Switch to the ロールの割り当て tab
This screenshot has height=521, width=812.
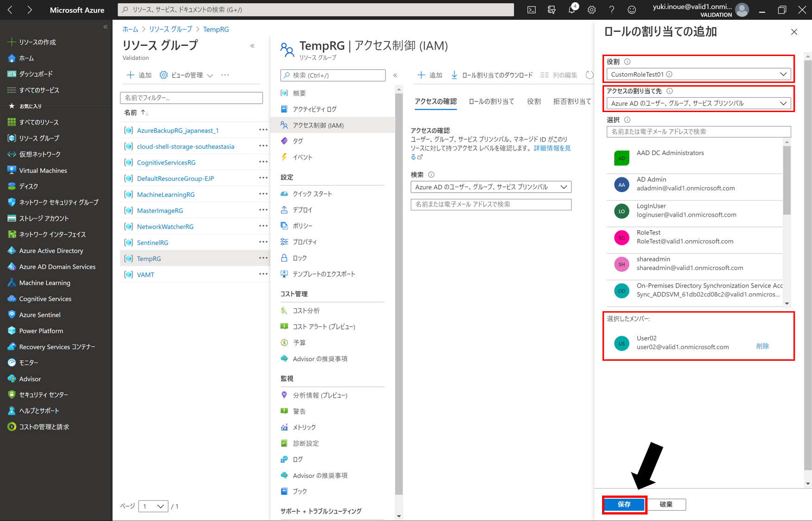pos(492,101)
